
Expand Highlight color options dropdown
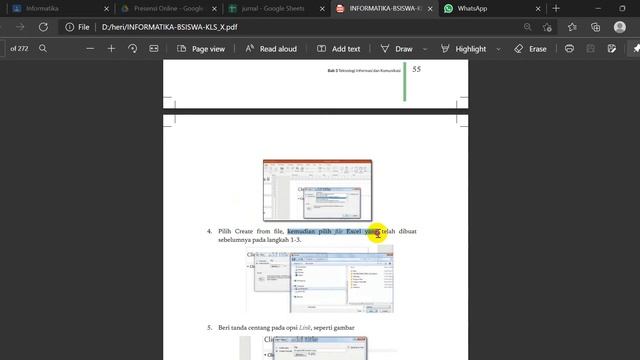(498, 49)
